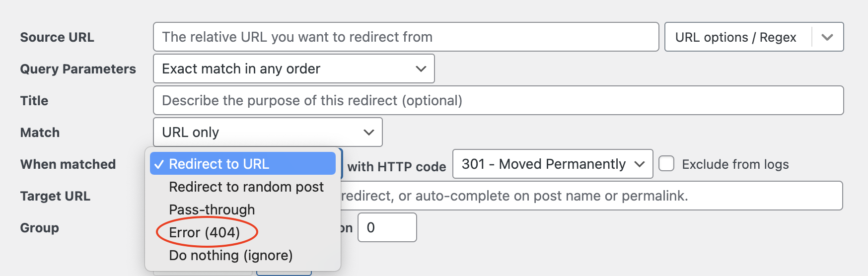Image resolution: width=868 pixels, height=276 pixels.
Task: Click the 'Target URL' field label
Action: pos(55,196)
